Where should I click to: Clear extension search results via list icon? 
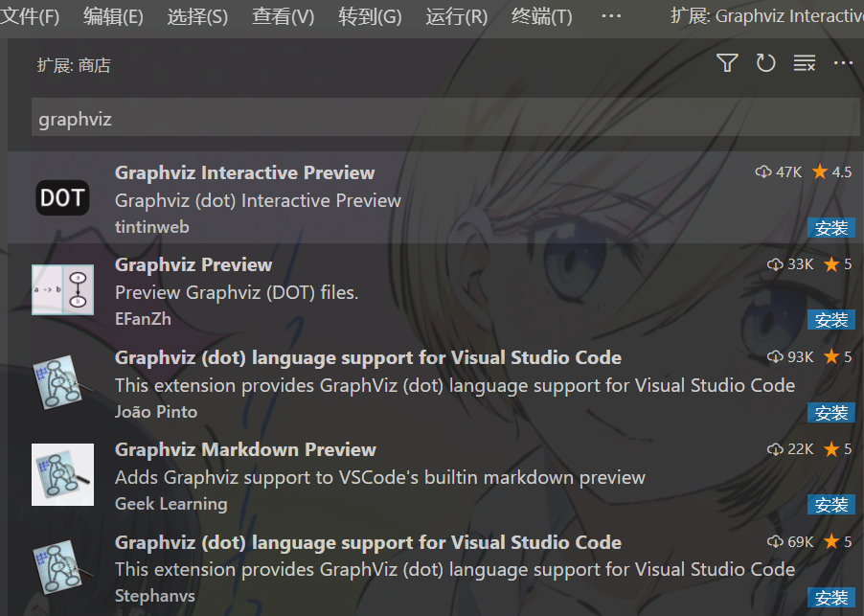pyautogui.click(x=804, y=62)
